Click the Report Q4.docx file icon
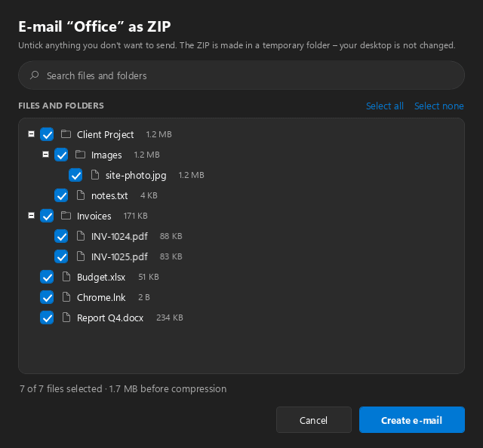Viewport: 483px width, 448px height. coord(66,317)
